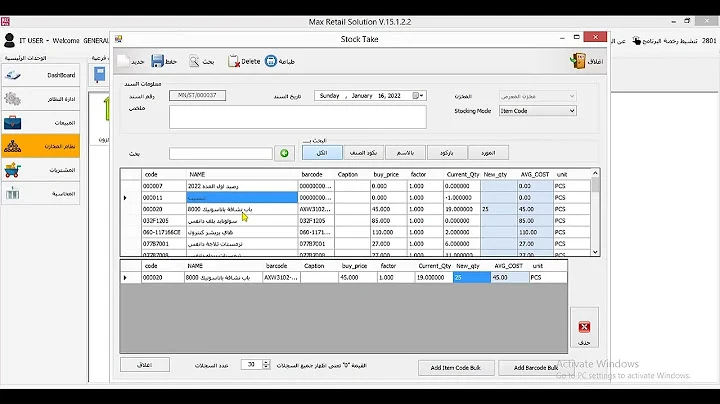
Task: Click the New blank document icon
Action: tap(124, 61)
